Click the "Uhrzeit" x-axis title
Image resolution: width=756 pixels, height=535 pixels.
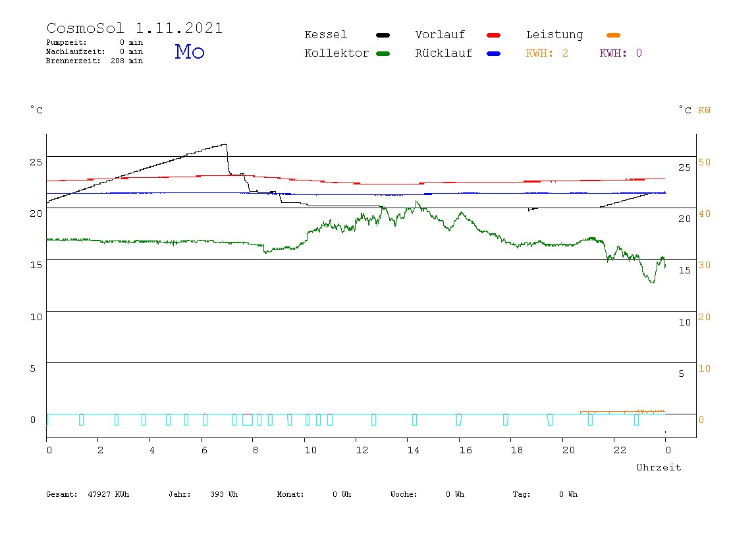click(659, 467)
